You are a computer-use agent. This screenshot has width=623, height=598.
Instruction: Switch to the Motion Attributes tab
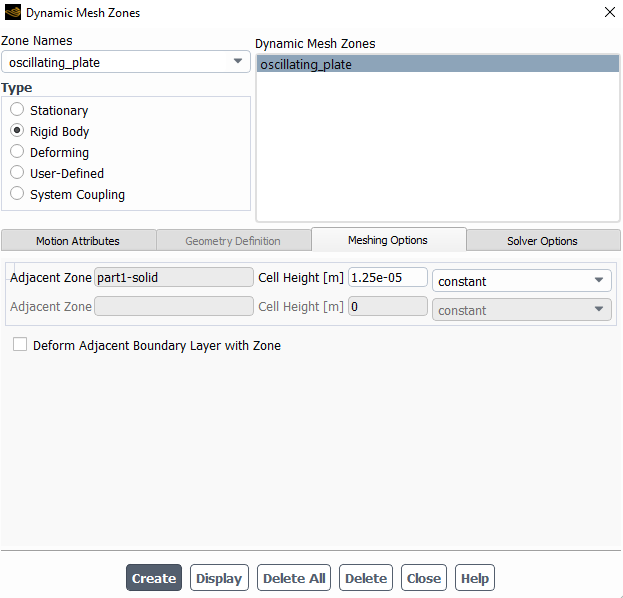point(78,240)
